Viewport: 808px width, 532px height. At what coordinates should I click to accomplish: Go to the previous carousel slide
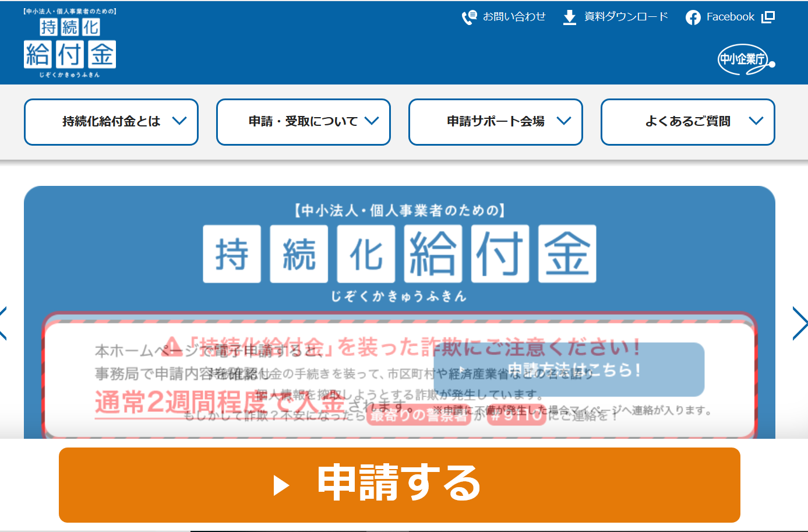coord(3,323)
